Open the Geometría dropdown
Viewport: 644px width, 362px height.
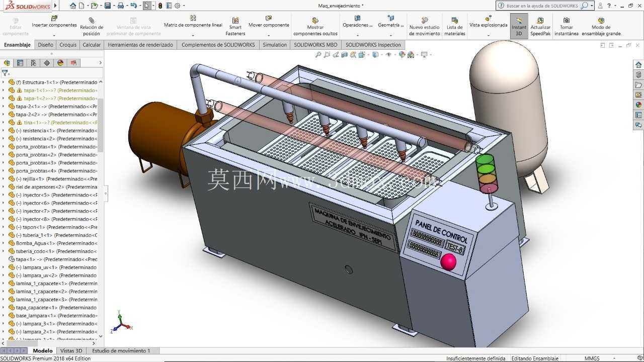coord(391,36)
